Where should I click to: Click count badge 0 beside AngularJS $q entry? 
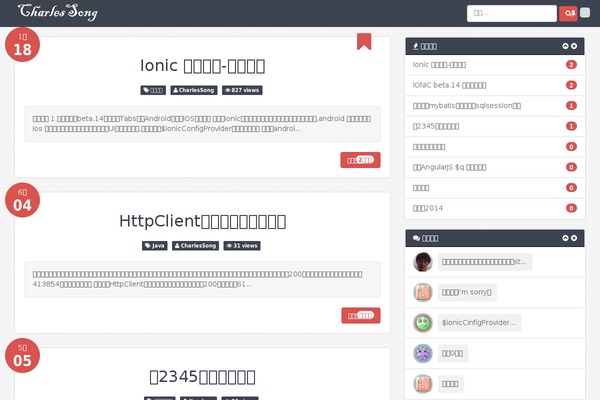tap(571, 167)
